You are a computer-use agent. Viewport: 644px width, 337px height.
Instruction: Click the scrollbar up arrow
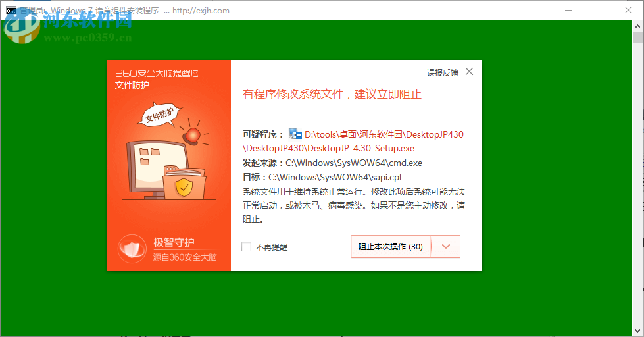tap(637, 26)
